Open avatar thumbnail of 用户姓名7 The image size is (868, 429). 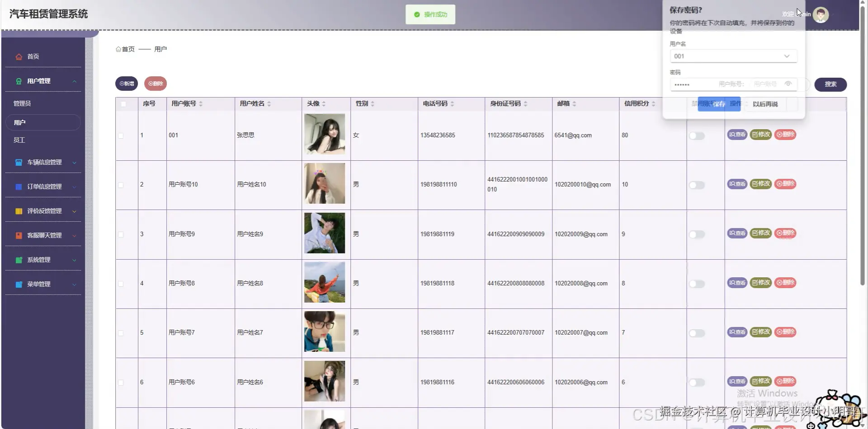click(325, 331)
